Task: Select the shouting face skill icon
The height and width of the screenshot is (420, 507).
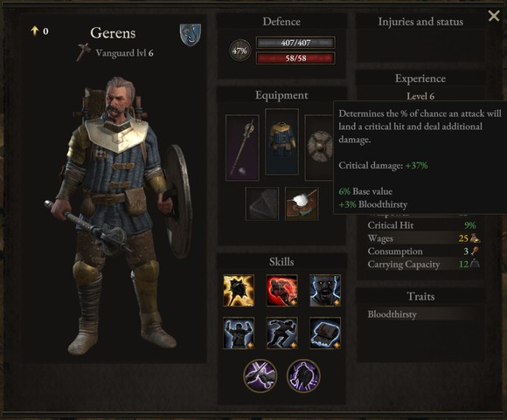Action: 325,291
